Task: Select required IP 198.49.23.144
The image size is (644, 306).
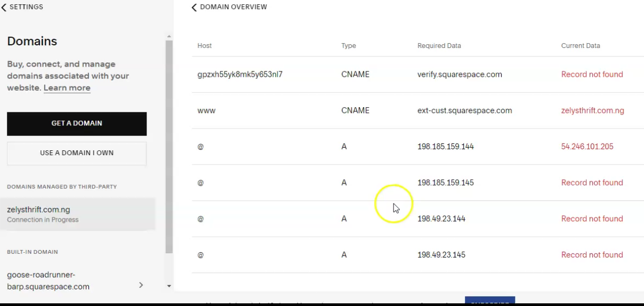Action: tap(441, 219)
